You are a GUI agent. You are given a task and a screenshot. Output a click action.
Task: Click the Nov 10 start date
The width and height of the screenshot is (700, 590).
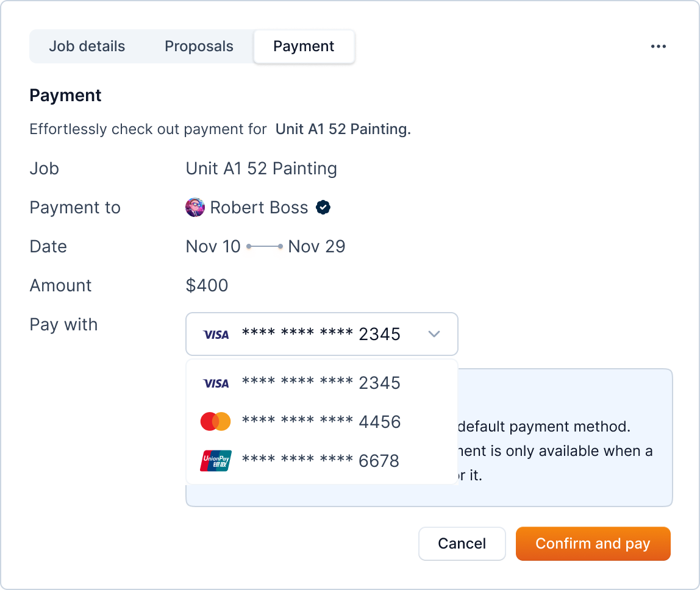(x=213, y=247)
